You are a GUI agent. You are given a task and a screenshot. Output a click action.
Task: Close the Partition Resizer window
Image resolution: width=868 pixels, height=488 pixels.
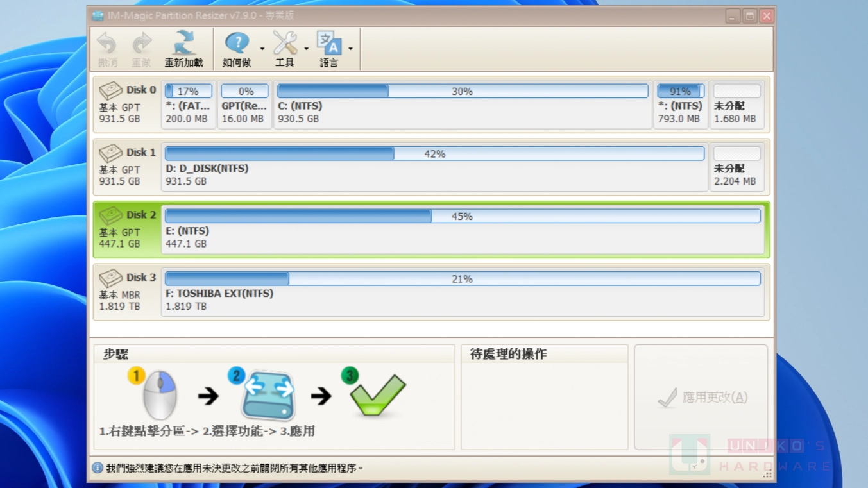tap(767, 16)
